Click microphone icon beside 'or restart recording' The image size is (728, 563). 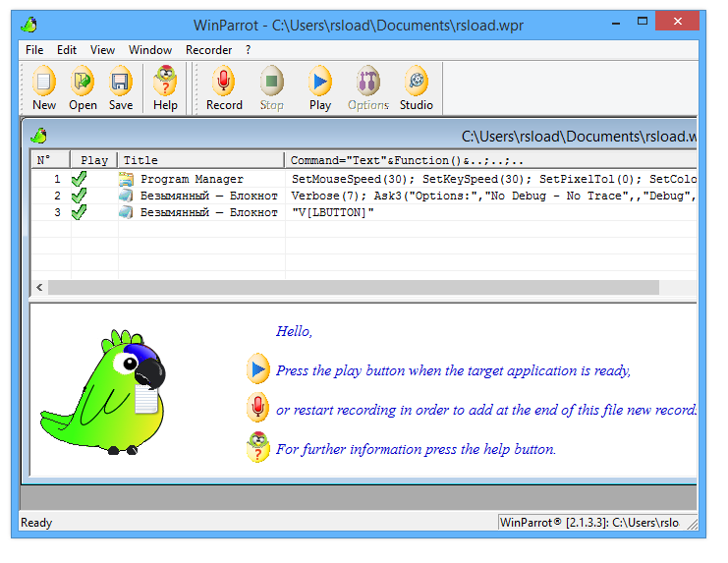point(258,408)
